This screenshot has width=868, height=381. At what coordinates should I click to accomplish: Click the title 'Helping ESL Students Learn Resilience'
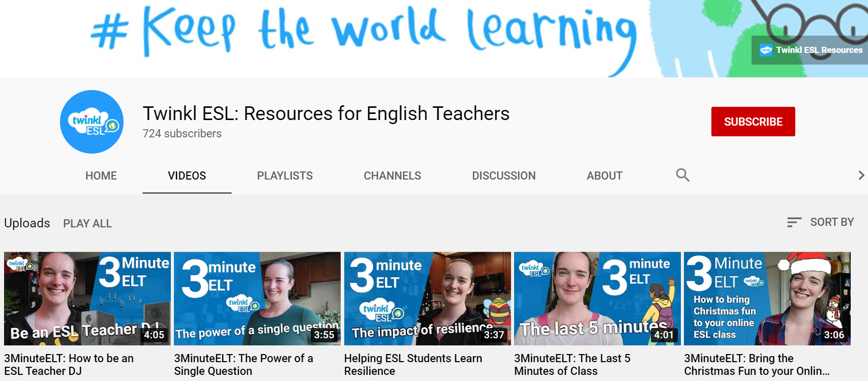coord(413,365)
